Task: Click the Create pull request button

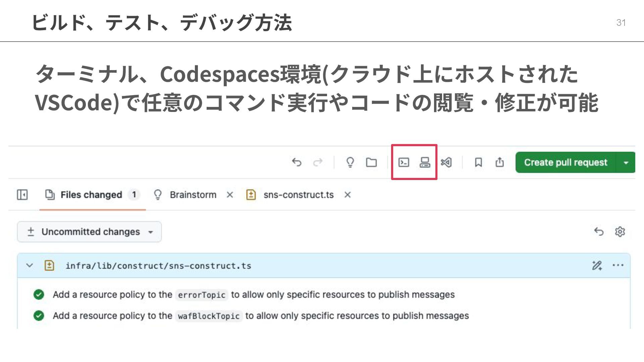Action: pos(566,163)
